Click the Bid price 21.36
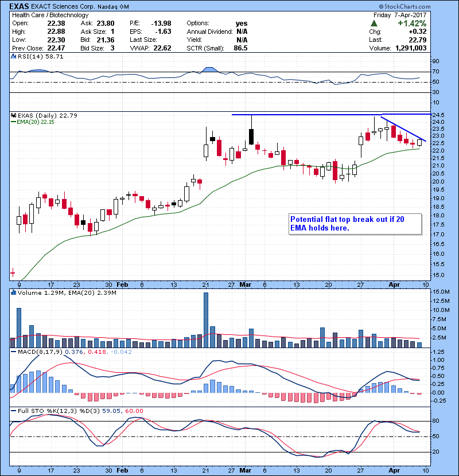This screenshot has width=459, height=476. (x=106, y=40)
